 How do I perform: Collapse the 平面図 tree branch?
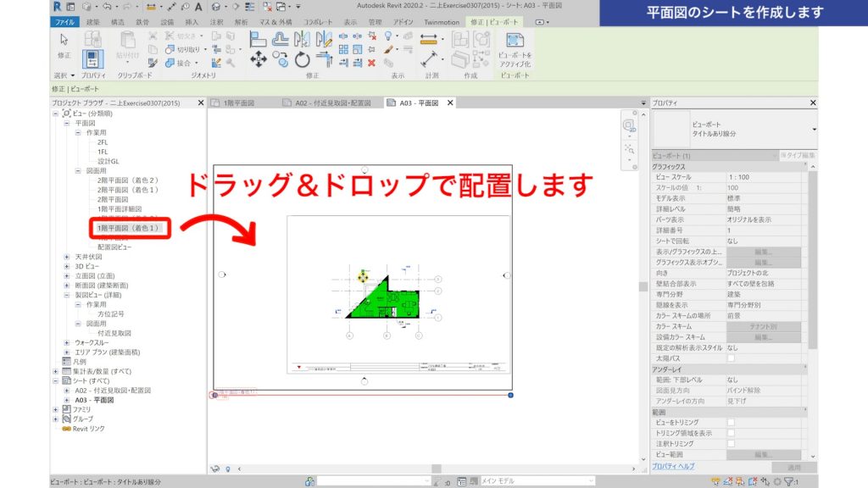point(65,124)
